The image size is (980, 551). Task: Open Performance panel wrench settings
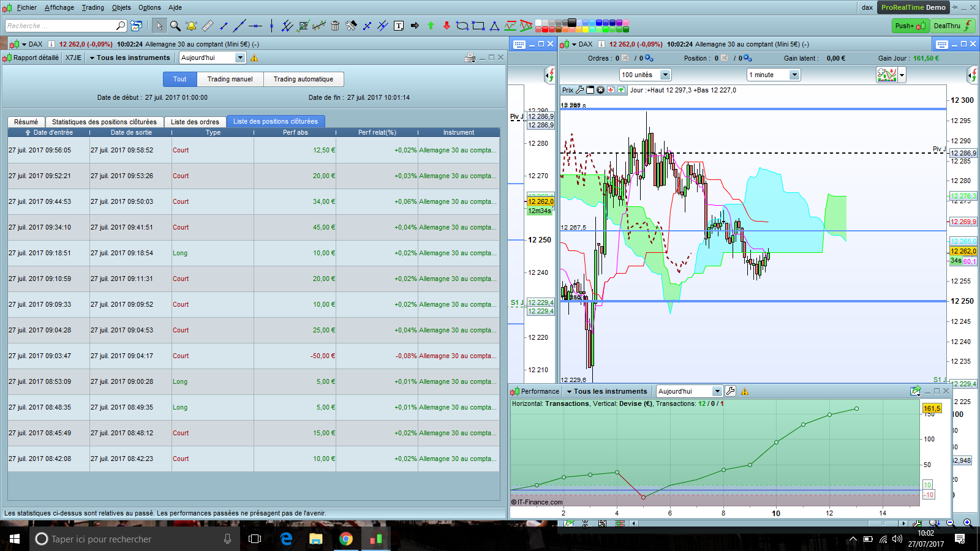coord(730,391)
